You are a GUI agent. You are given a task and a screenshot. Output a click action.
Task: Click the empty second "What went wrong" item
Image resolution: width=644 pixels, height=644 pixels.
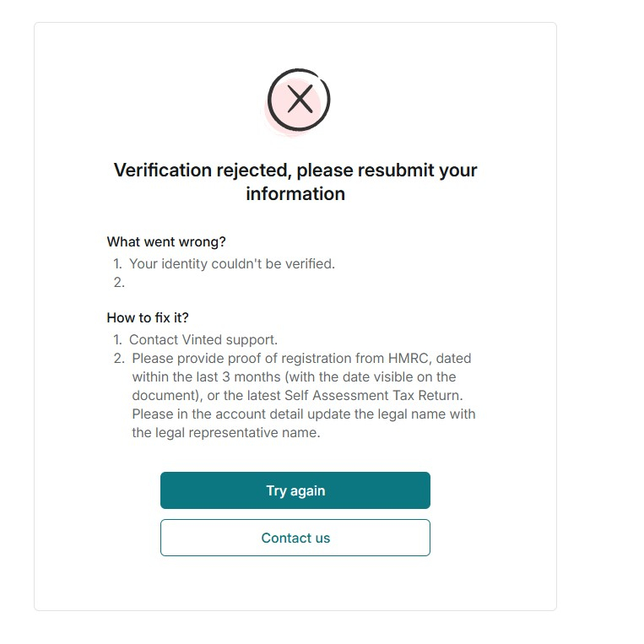(x=119, y=282)
